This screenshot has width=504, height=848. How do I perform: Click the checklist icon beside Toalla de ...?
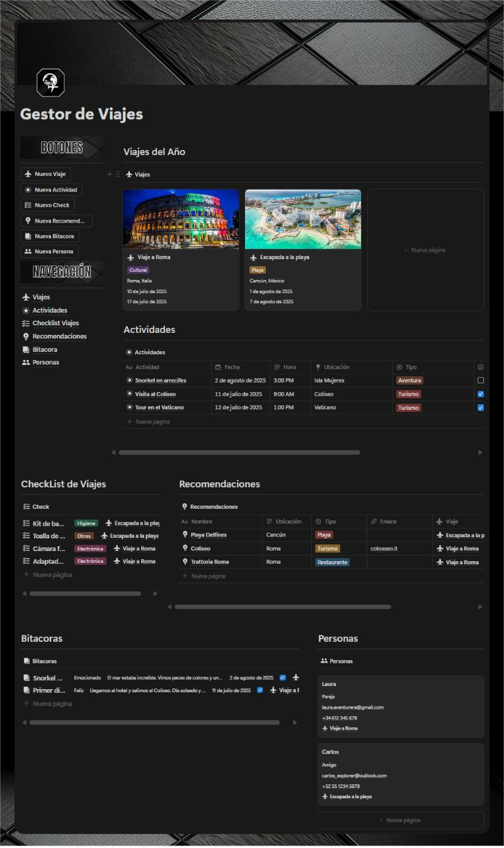click(x=26, y=536)
